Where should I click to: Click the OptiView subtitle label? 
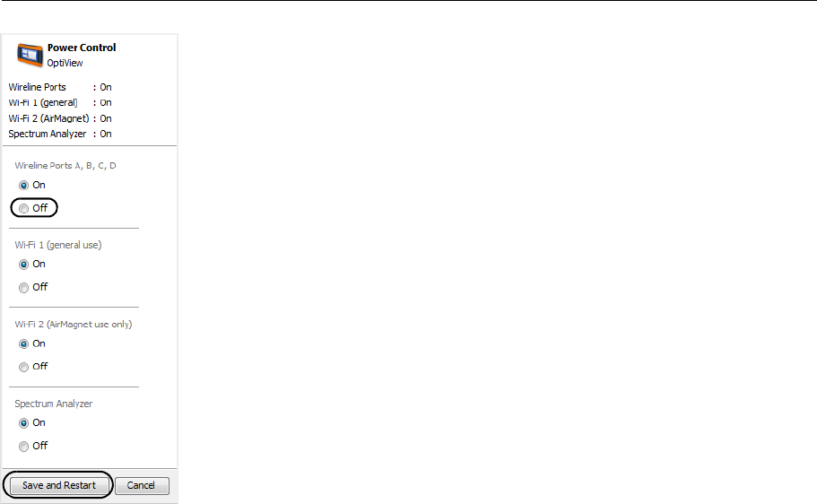pyautogui.click(x=65, y=63)
